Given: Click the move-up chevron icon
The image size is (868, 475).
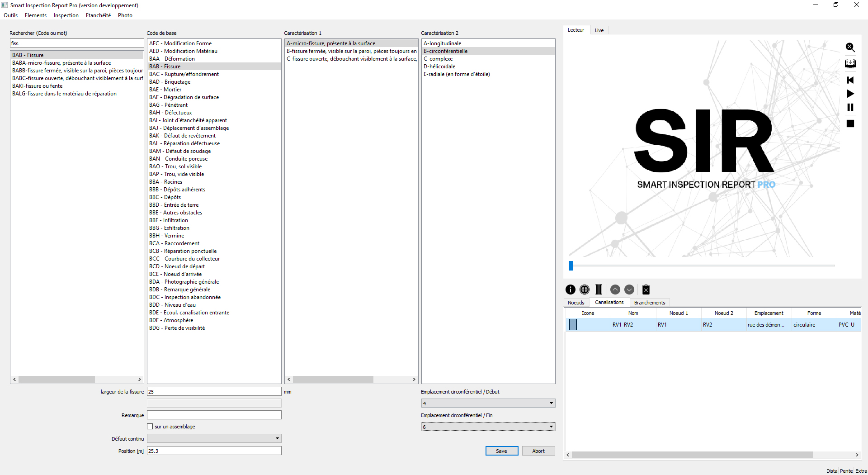Looking at the screenshot, I should coord(615,290).
